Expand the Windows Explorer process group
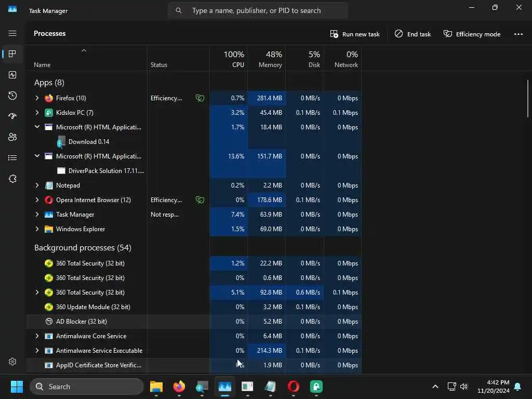The image size is (532, 399). pyautogui.click(x=37, y=229)
